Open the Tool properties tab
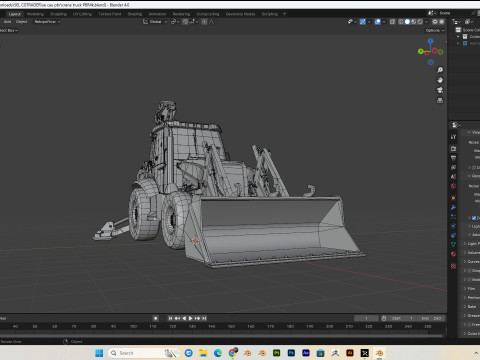This screenshot has height=360, width=480. click(453, 137)
